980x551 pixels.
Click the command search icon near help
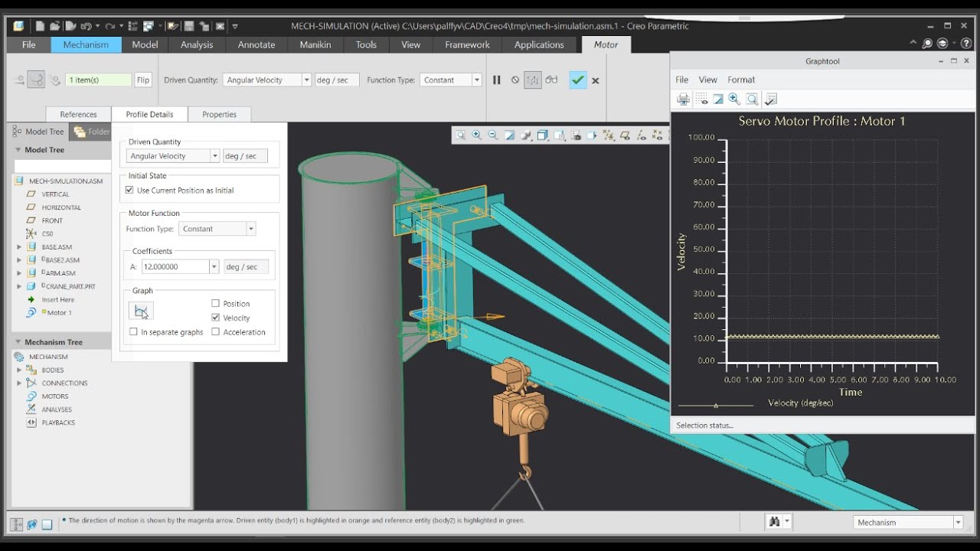[x=927, y=44]
